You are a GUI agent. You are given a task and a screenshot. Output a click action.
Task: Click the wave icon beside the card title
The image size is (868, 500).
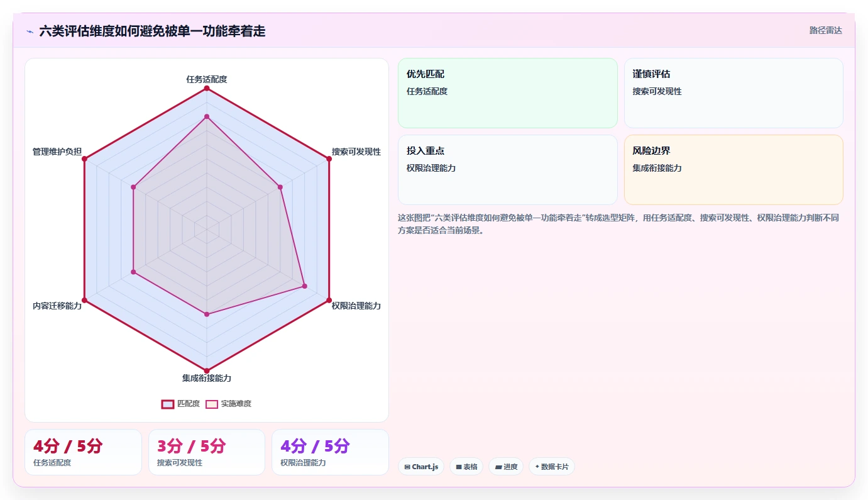(x=30, y=31)
